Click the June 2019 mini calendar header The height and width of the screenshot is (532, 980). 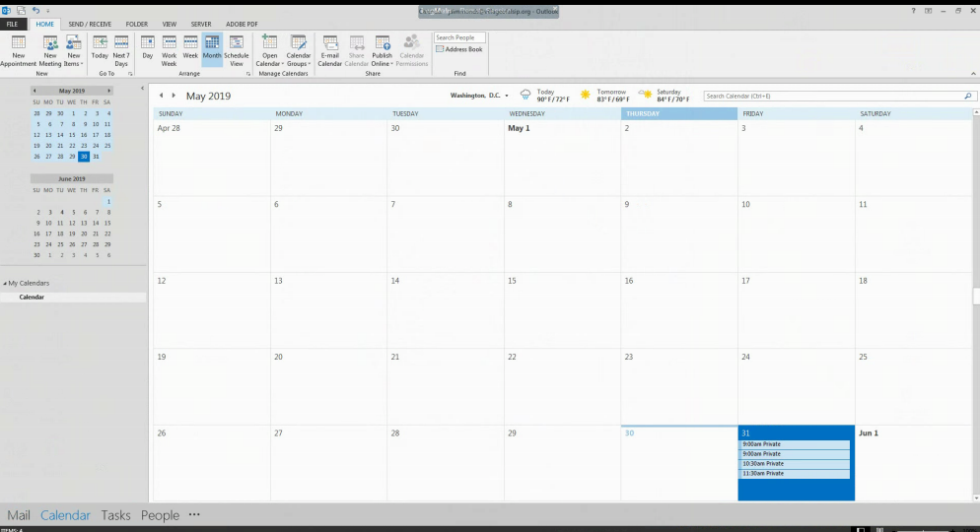[72, 178]
